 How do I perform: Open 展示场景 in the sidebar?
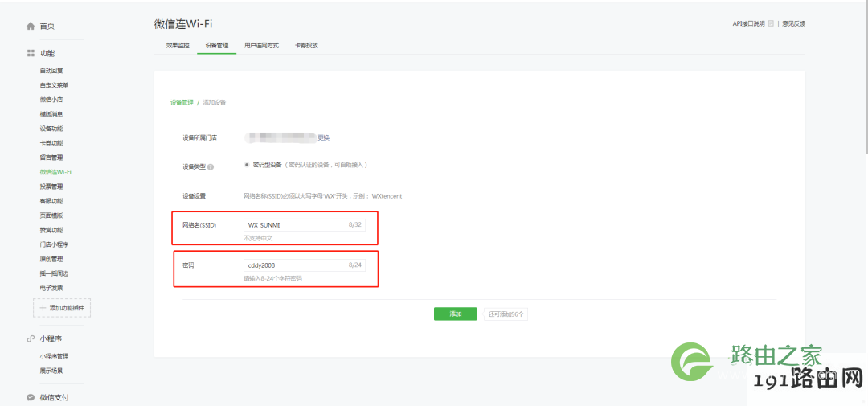coord(51,371)
